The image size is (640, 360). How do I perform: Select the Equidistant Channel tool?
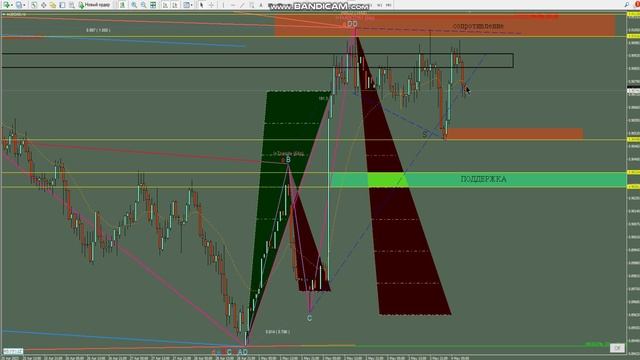(x=252, y=5)
